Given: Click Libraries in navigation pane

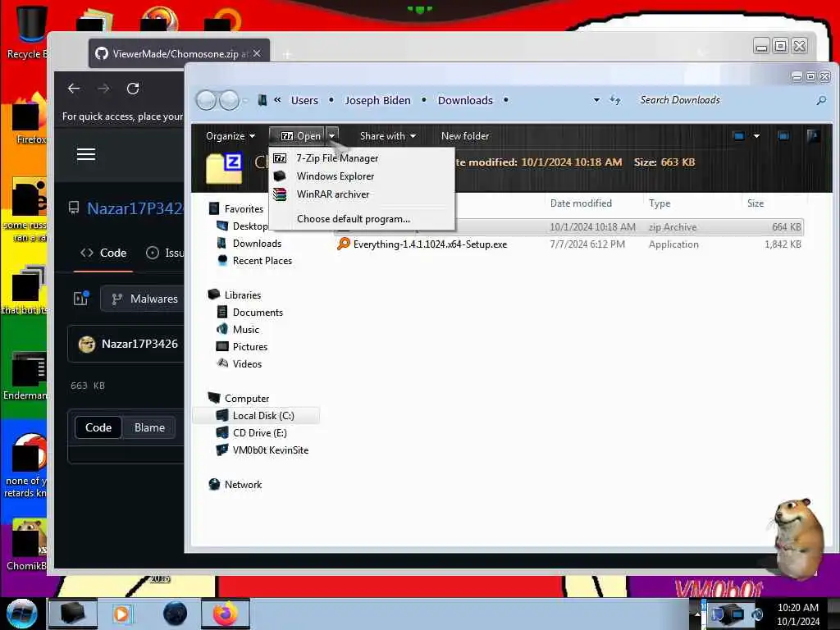Looking at the screenshot, I should (243, 295).
